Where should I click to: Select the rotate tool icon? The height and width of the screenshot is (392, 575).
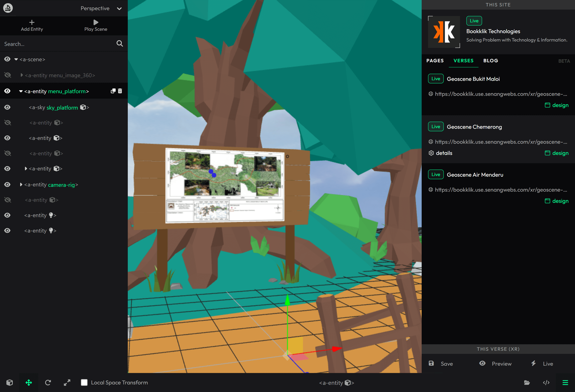[48, 382]
